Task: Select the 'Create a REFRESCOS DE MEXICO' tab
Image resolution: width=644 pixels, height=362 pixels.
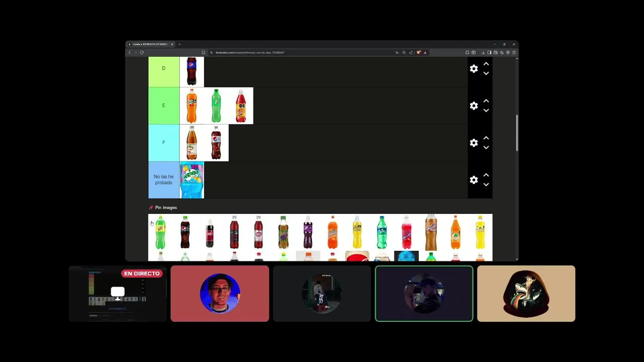Action: click(150, 44)
